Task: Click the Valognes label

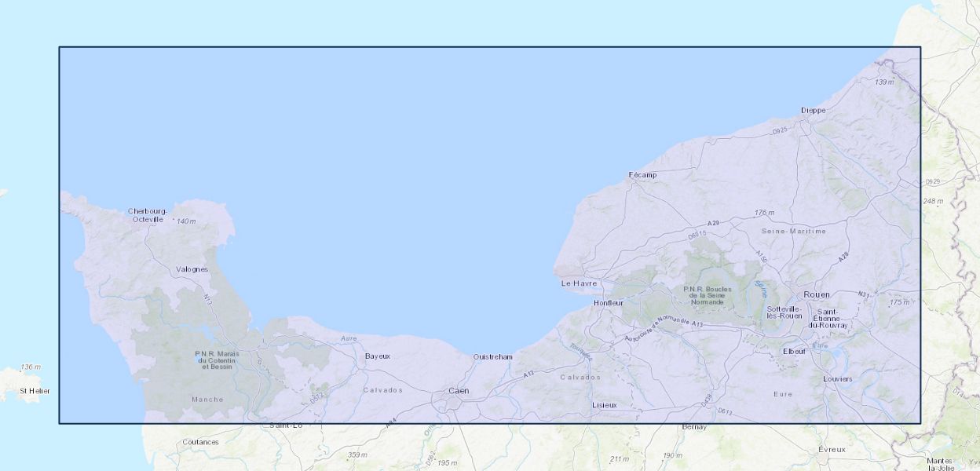Action: tap(192, 269)
